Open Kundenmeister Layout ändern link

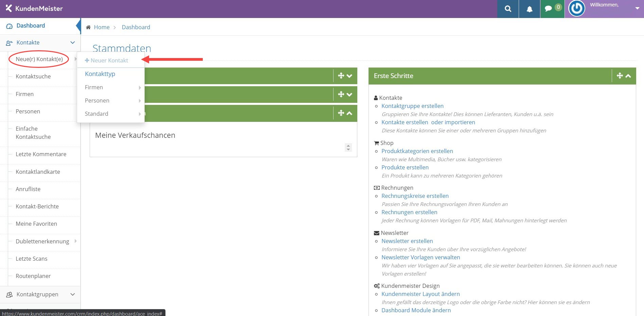[421, 294]
